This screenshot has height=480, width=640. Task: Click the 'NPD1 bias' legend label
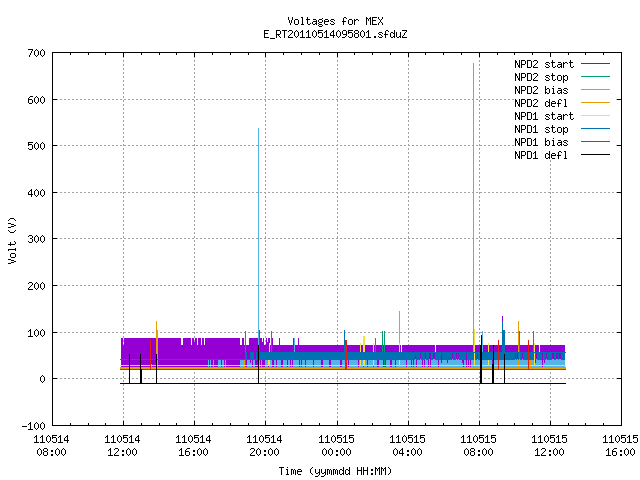[x=541, y=142]
